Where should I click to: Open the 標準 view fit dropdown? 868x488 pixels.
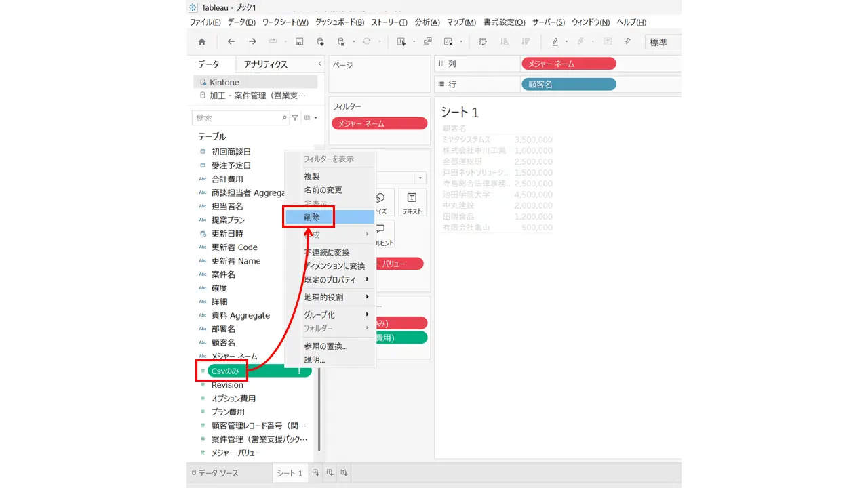tap(663, 42)
